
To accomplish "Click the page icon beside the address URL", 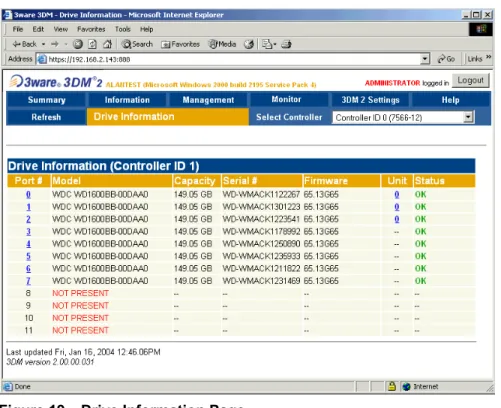I will (x=42, y=59).
